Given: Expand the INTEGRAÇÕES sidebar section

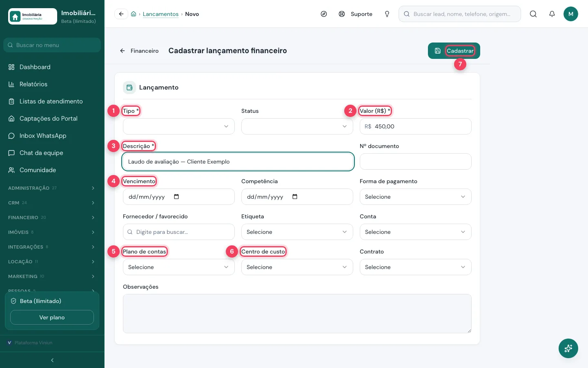Looking at the screenshot, I should point(52,247).
